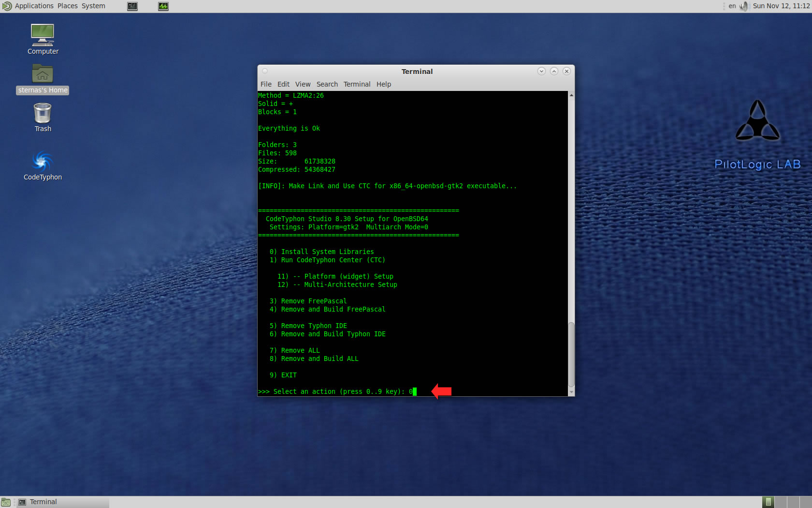Open the Terminal View menu
The image size is (812, 508).
click(303, 84)
